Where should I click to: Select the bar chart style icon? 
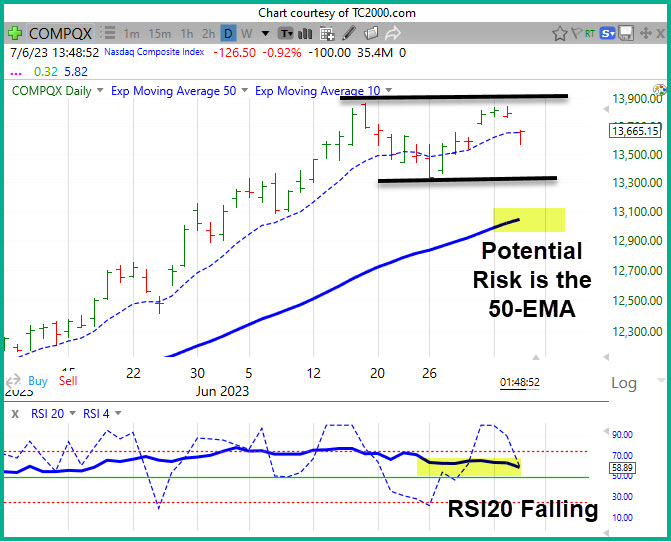(305, 33)
